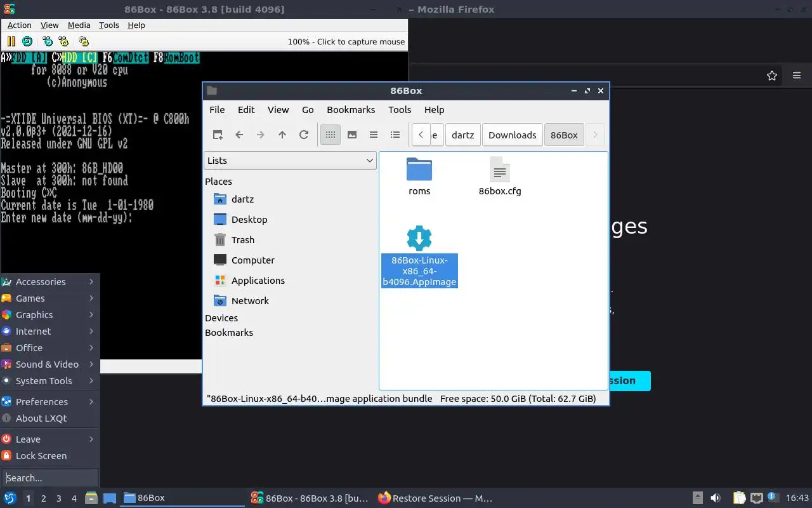Click the start menu Search field
The image size is (812, 508).
pos(50,478)
